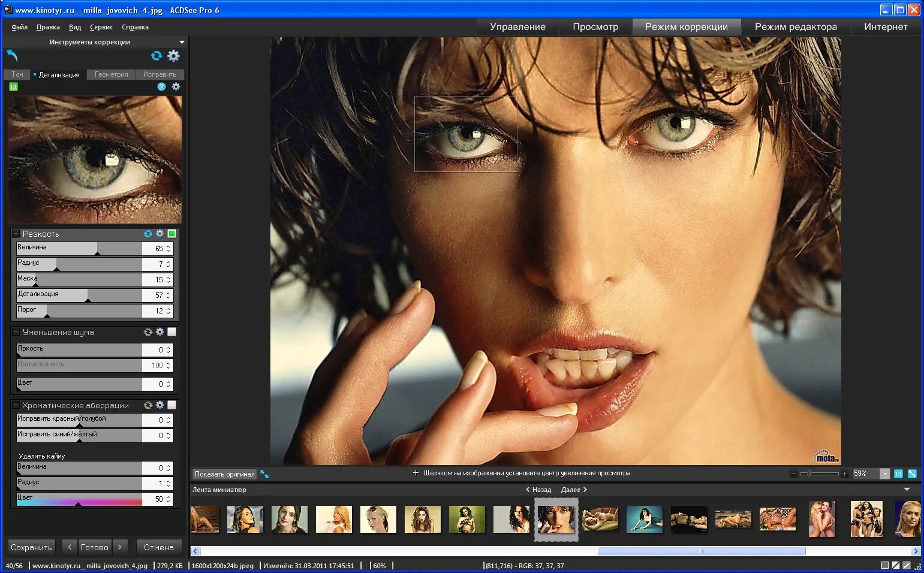Open the Файл menu
The height and width of the screenshot is (573, 924).
point(19,27)
